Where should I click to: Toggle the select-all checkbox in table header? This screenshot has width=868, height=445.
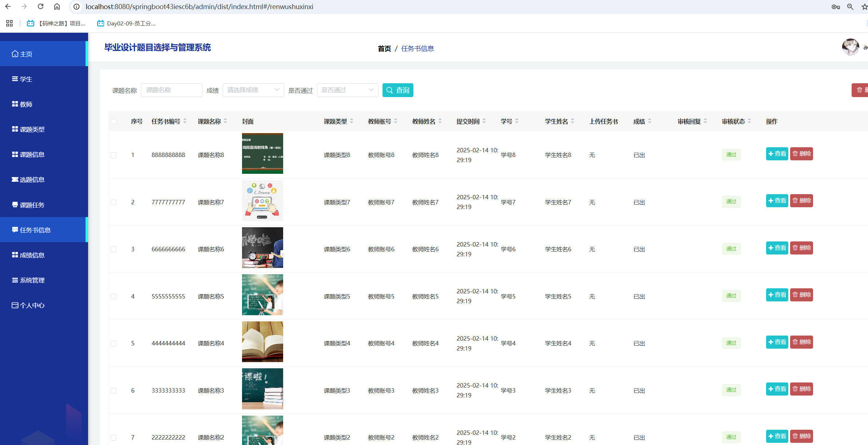[x=114, y=121]
